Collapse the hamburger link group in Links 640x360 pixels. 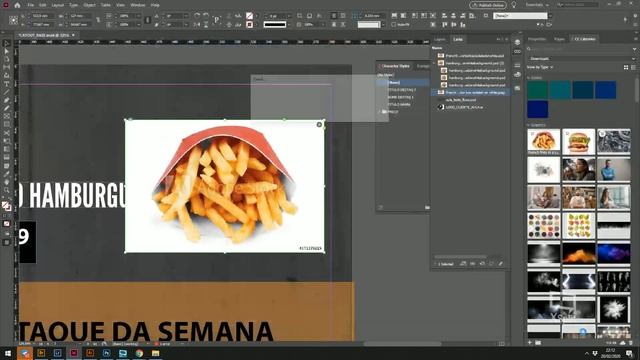coord(434,63)
